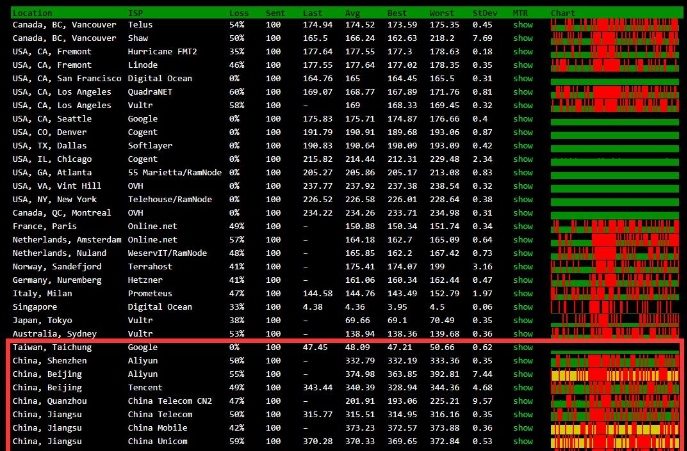Open show link in QuadraNET Los Angeles row
This screenshot has width=687, height=451.
523,92
